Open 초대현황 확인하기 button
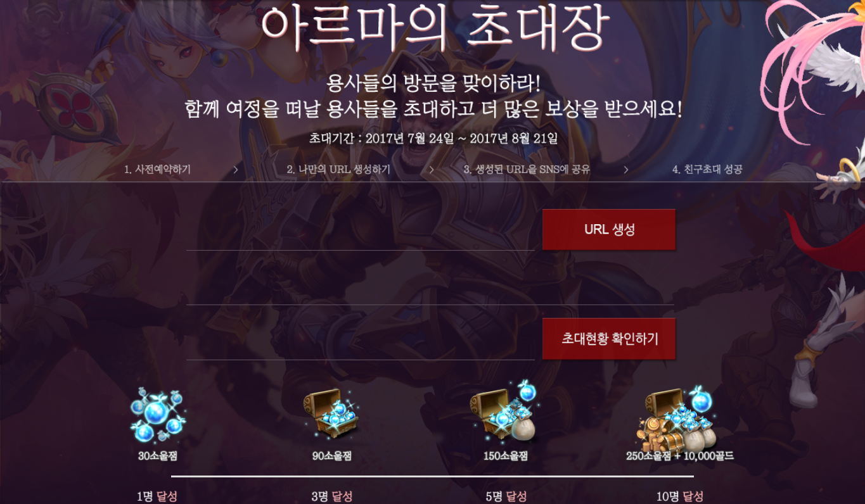Screen dimensions: 865x504 coord(609,339)
